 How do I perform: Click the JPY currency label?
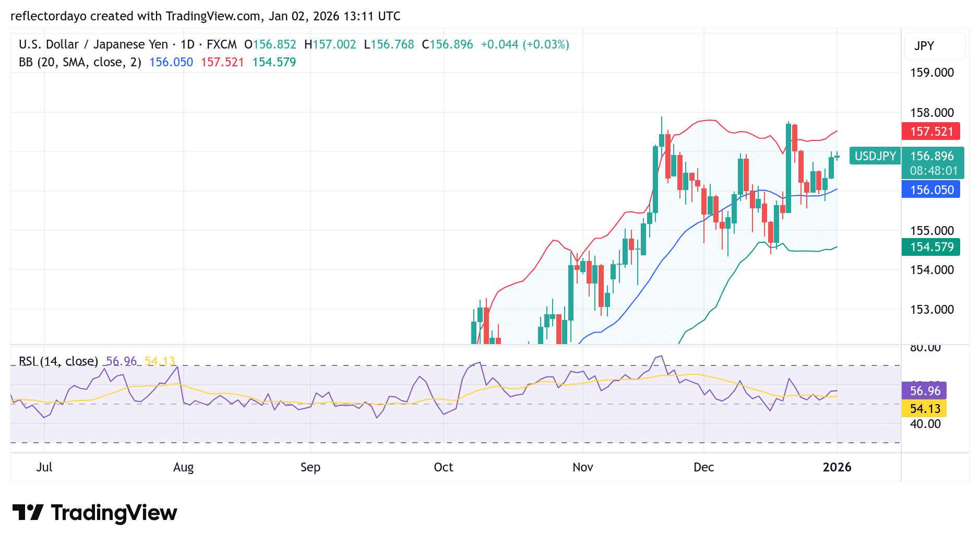[924, 46]
